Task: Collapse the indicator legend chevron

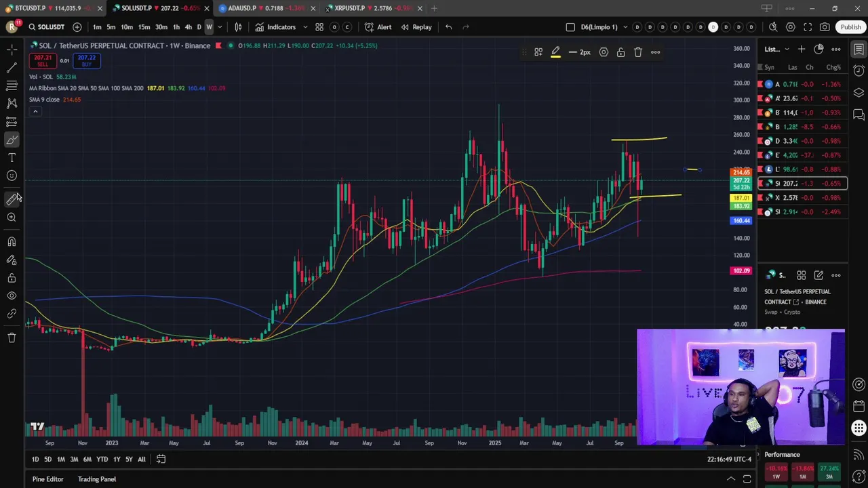Action: [35, 111]
